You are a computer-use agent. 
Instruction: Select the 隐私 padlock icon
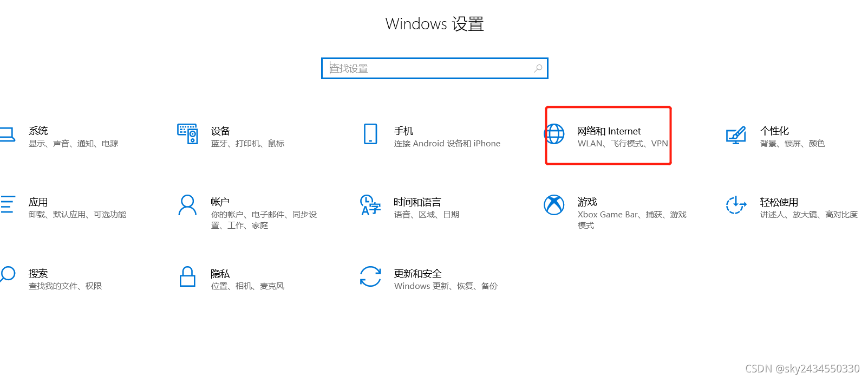point(187,276)
